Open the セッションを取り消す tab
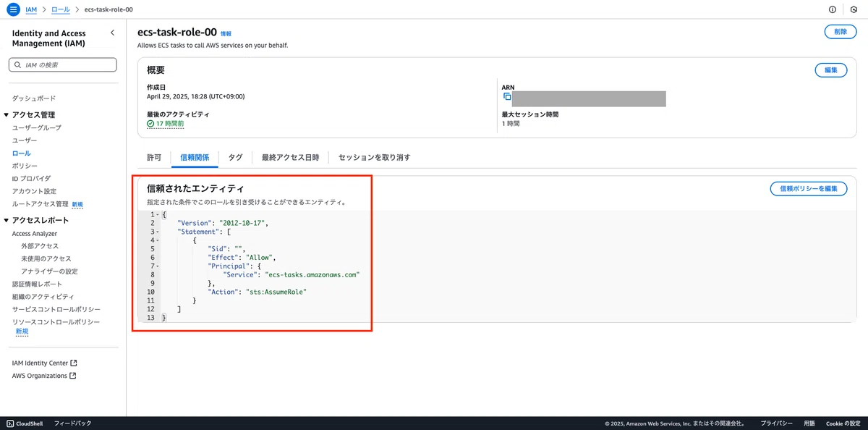Image resolution: width=868 pixels, height=430 pixels. tap(374, 157)
